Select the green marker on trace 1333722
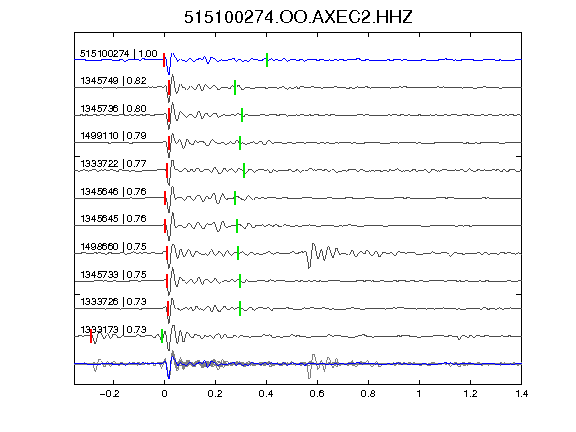 [244, 170]
